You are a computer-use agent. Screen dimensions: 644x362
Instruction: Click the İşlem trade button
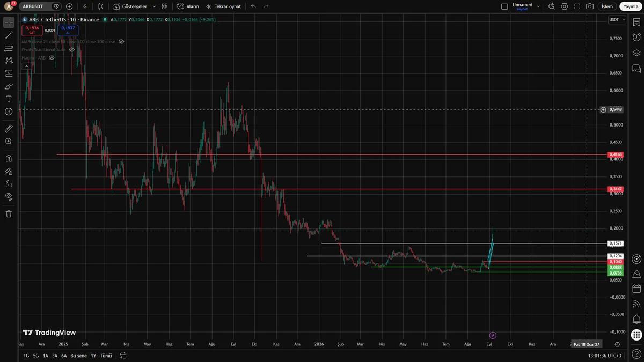coord(607,6)
